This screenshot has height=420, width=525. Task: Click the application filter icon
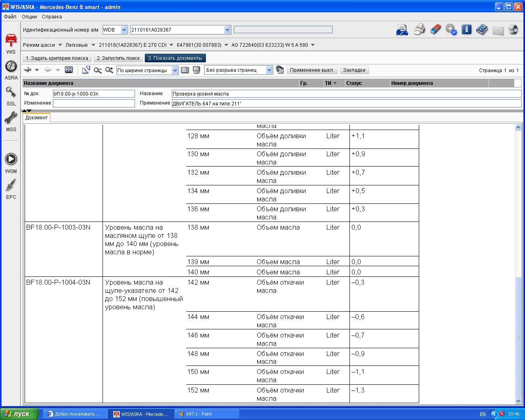click(280, 70)
